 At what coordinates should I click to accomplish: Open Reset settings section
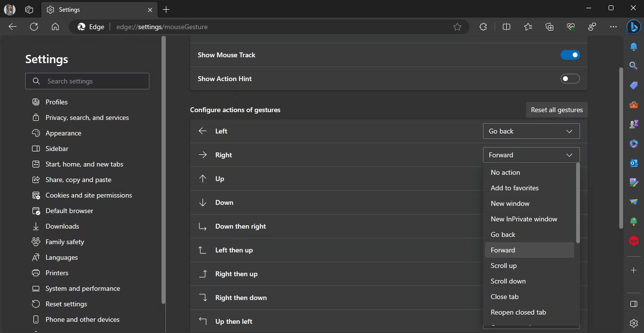point(65,303)
